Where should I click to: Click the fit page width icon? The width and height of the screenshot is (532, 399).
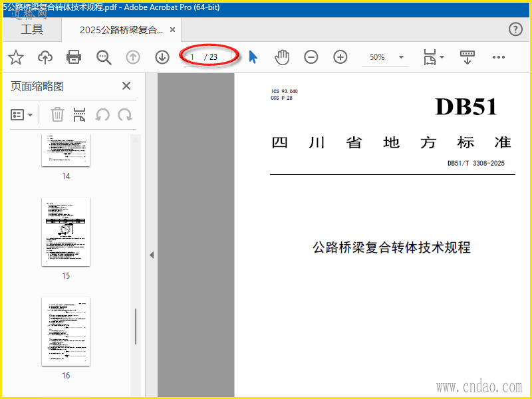point(430,57)
